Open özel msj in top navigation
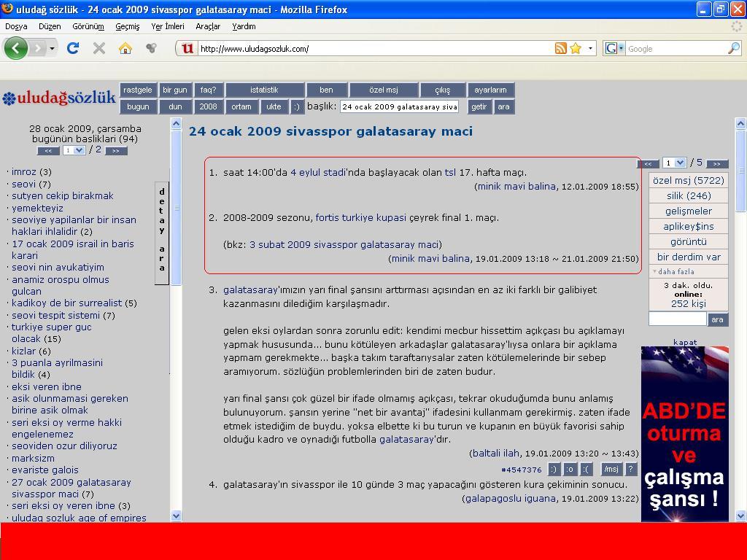This screenshot has width=747, height=560. pyautogui.click(x=384, y=90)
